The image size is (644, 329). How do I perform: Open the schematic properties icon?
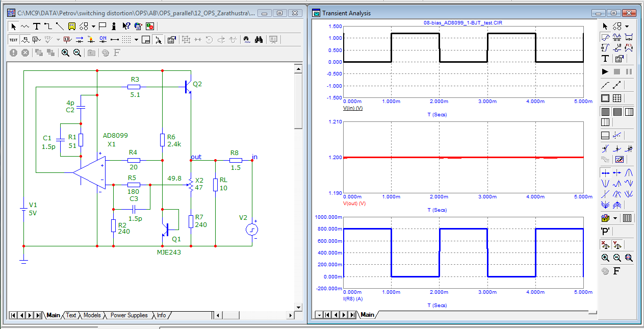click(171, 40)
